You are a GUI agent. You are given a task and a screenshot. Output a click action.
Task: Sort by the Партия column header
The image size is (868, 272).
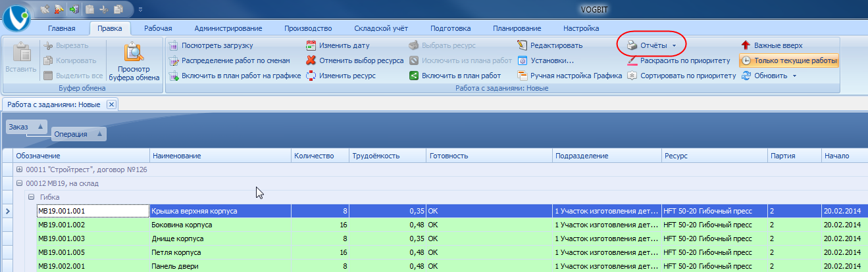tap(794, 156)
